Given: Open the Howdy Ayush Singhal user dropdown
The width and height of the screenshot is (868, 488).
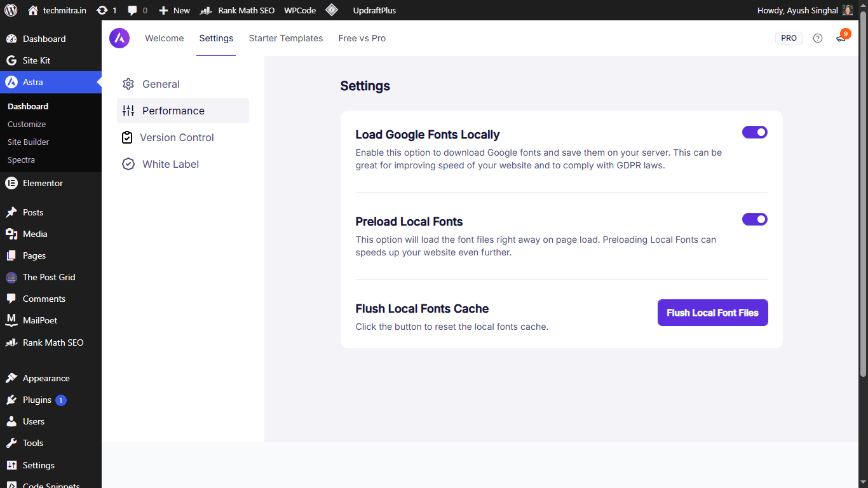Looking at the screenshot, I should click(797, 10).
